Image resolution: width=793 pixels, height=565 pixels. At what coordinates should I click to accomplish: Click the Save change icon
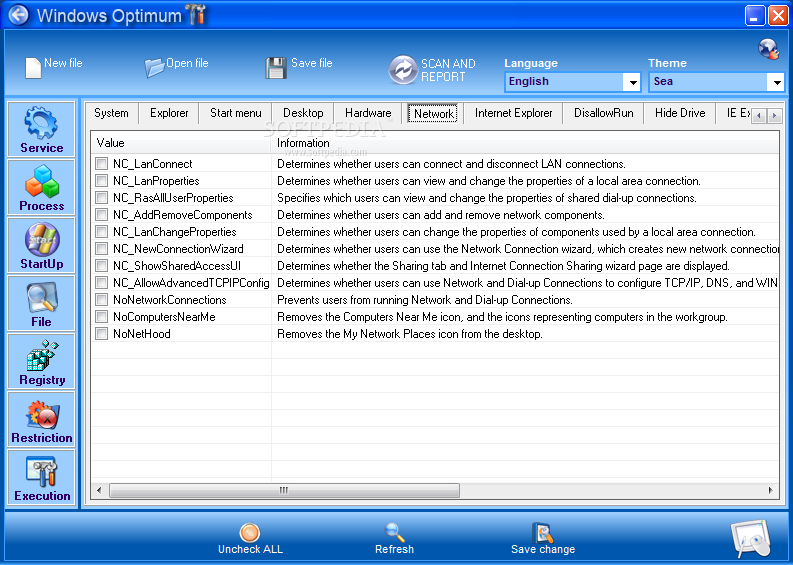coord(543,532)
